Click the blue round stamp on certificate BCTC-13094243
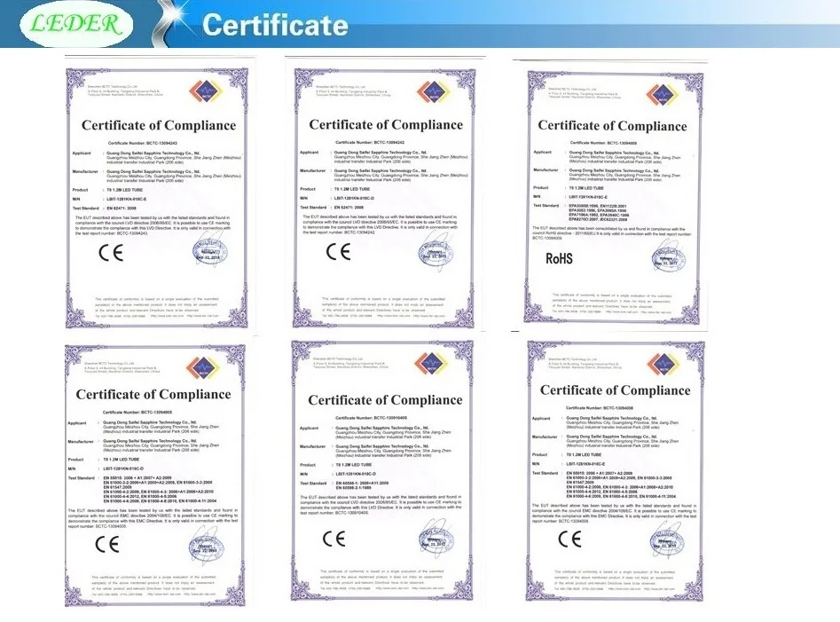Viewport: 840px width, 622px height. tap(210, 252)
